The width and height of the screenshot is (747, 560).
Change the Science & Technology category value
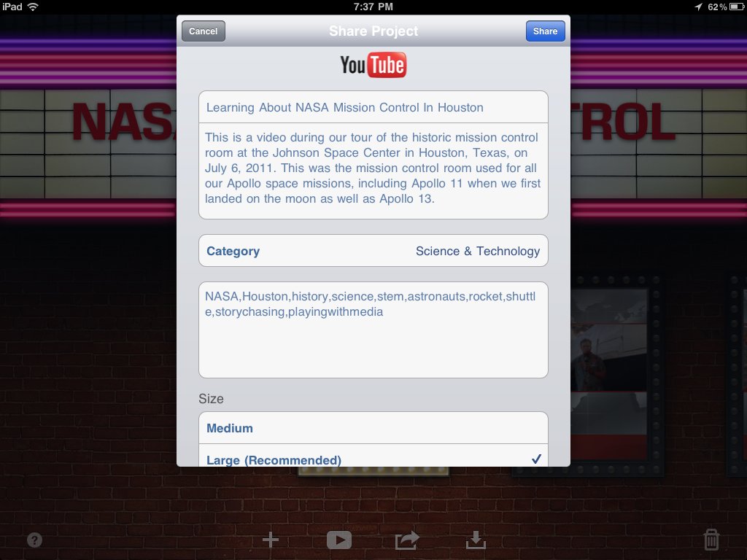click(x=478, y=251)
